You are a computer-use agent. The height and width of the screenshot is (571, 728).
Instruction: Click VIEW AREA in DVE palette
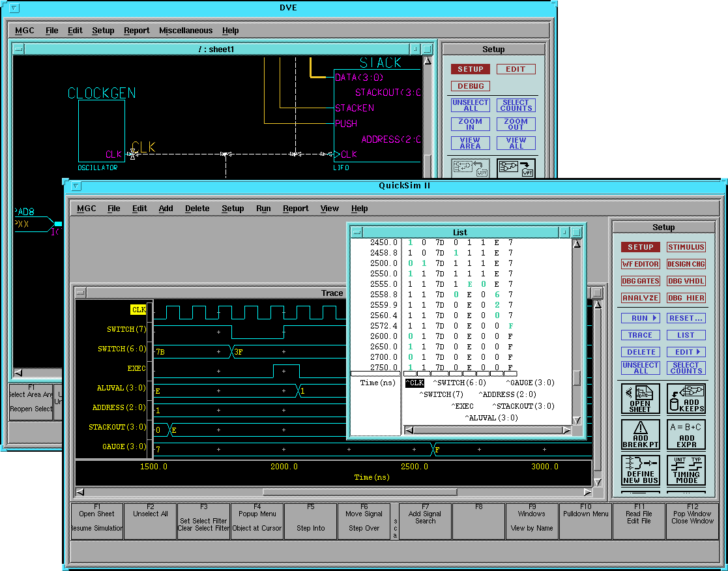pos(471,143)
